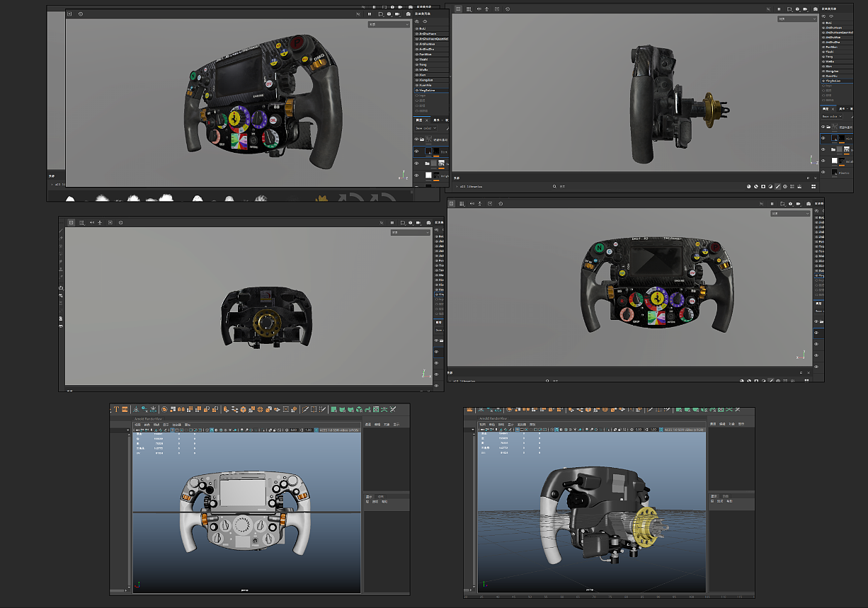
Task: Click gamma value field 1.00 in bottom-left Maya
Action: pyautogui.click(x=308, y=430)
